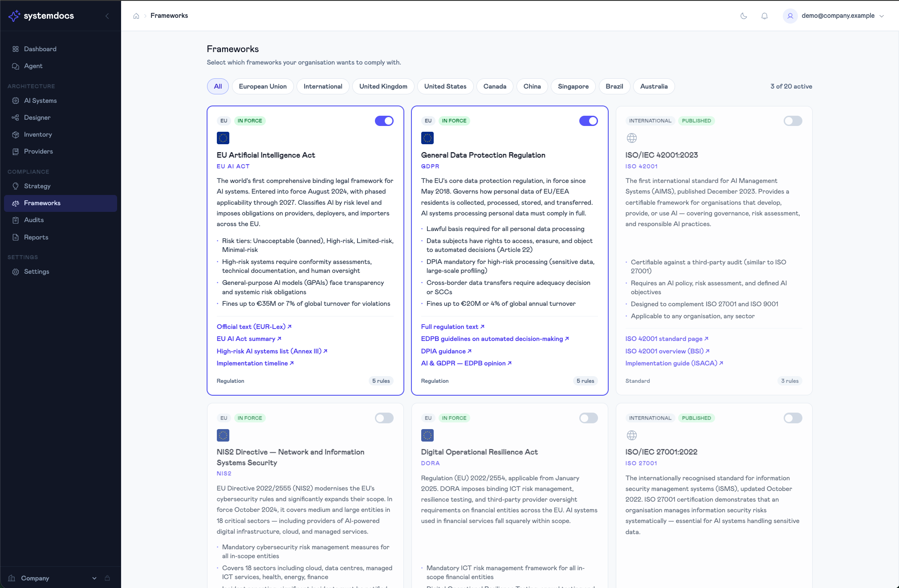The image size is (899, 588).
Task: Click the Dashboard icon in the sidebar
Action: 16,49
